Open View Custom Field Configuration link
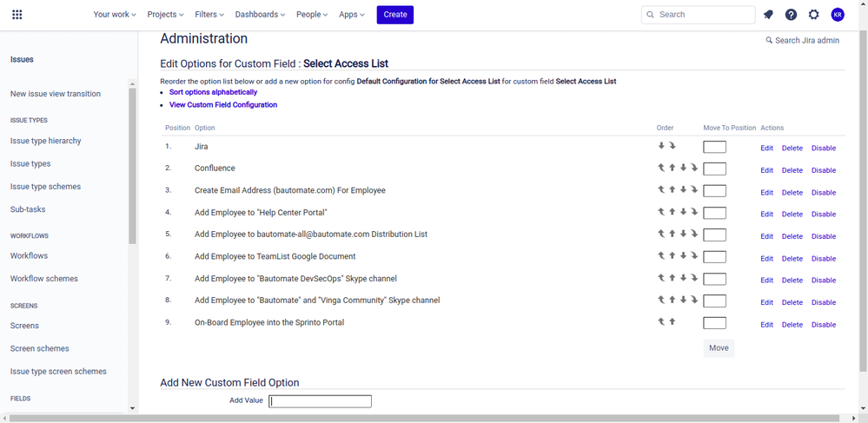Viewport: 868px width, 423px height. point(223,104)
